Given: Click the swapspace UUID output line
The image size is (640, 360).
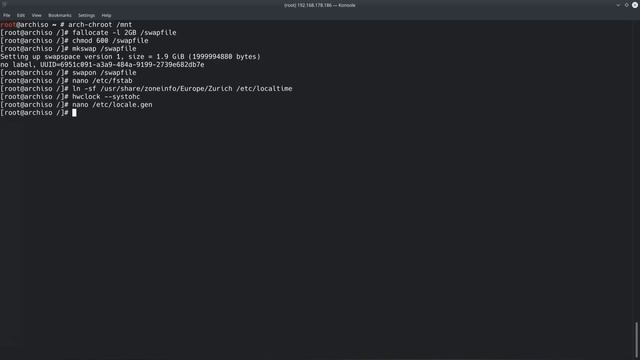Looking at the screenshot, I should pyautogui.click(x=102, y=64).
